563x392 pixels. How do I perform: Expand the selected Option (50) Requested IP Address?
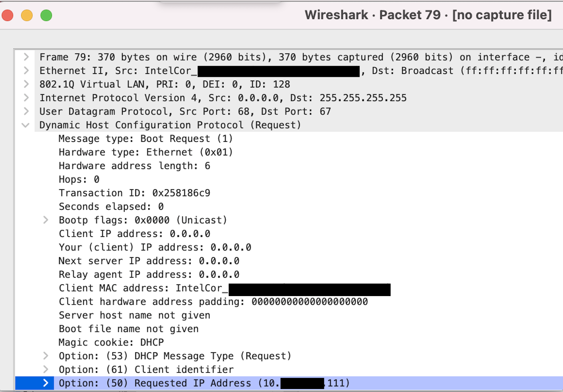pos(46,383)
